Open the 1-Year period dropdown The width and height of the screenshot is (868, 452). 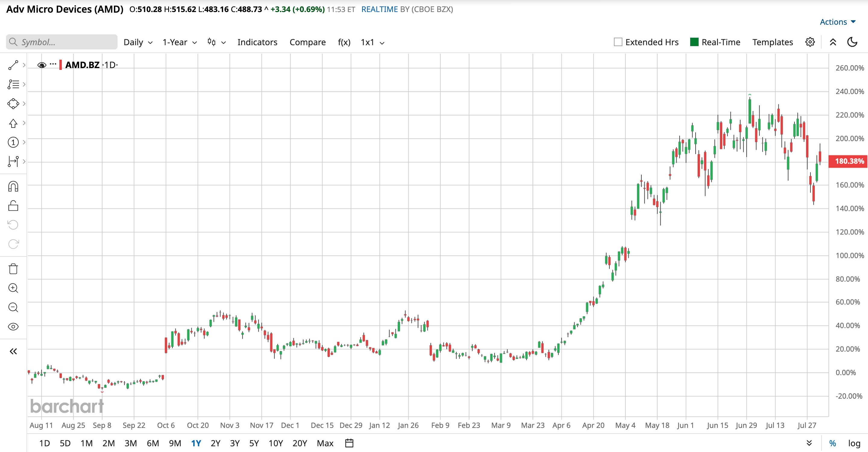(180, 42)
